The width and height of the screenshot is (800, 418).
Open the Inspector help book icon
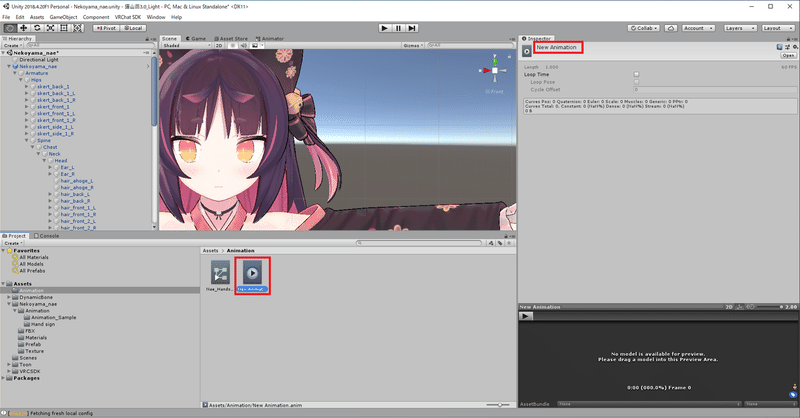[x=779, y=47]
